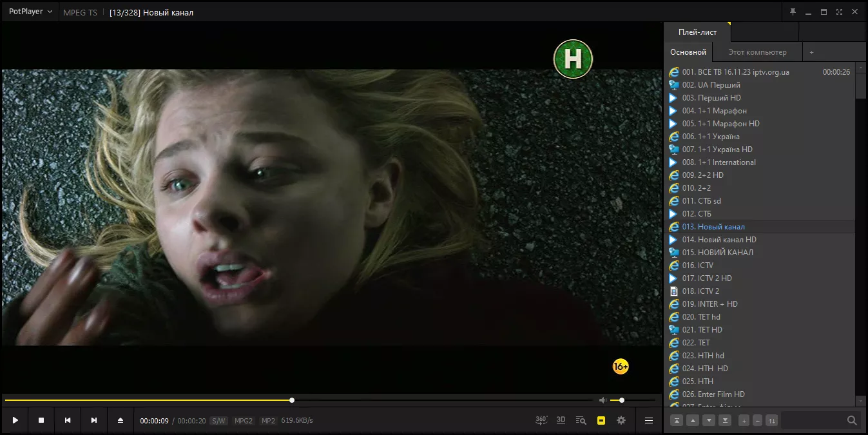Click the yellow playback seek bar
Viewport: 868px width, 435px height.
(299, 400)
